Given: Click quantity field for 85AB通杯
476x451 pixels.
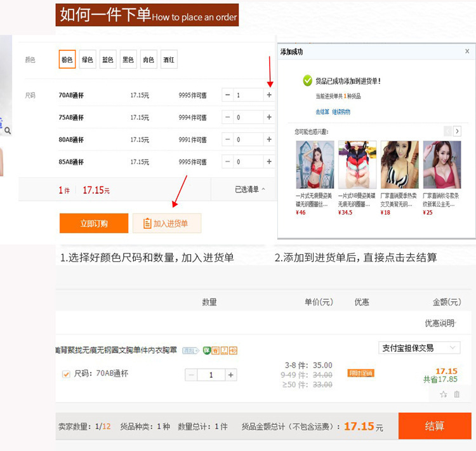Looking at the screenshot, I should (x=248, y=161).
